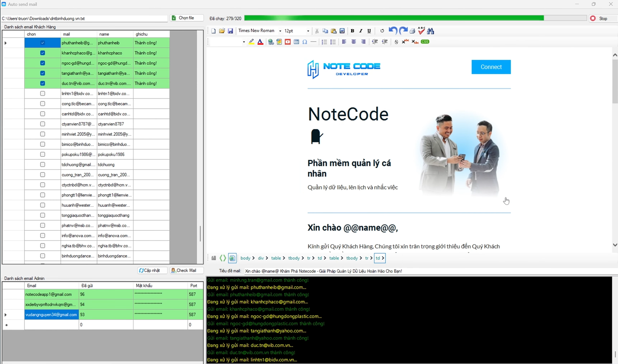This screenshot has width=618, height=364.
Task: Click the red font color icon
Action: 260,42
